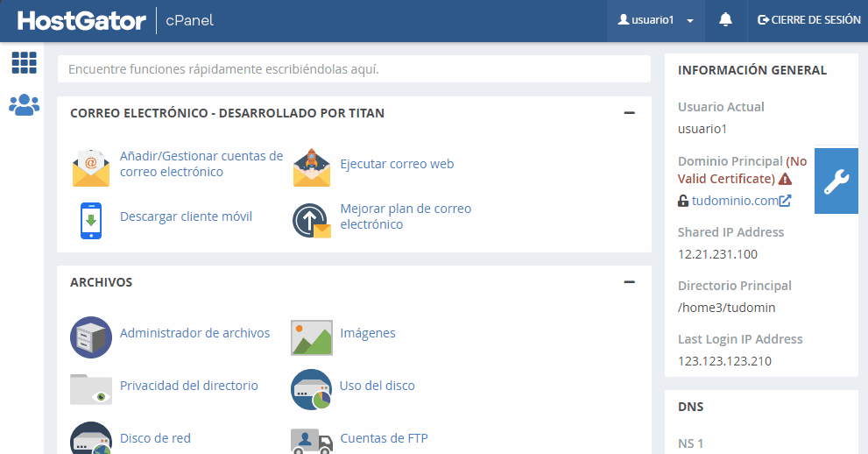Click the /home3/tudomin directory path
The width and height of the screenshot is (868, 454).
point(726,308)
